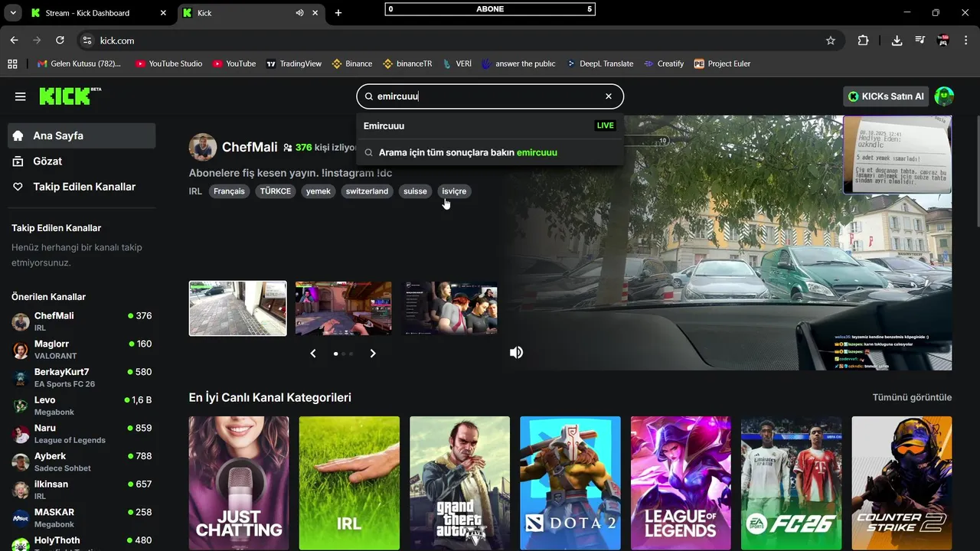Open ChefMali channel in recommended list
This screenshot has width=980, height=551.
point(81,321)
